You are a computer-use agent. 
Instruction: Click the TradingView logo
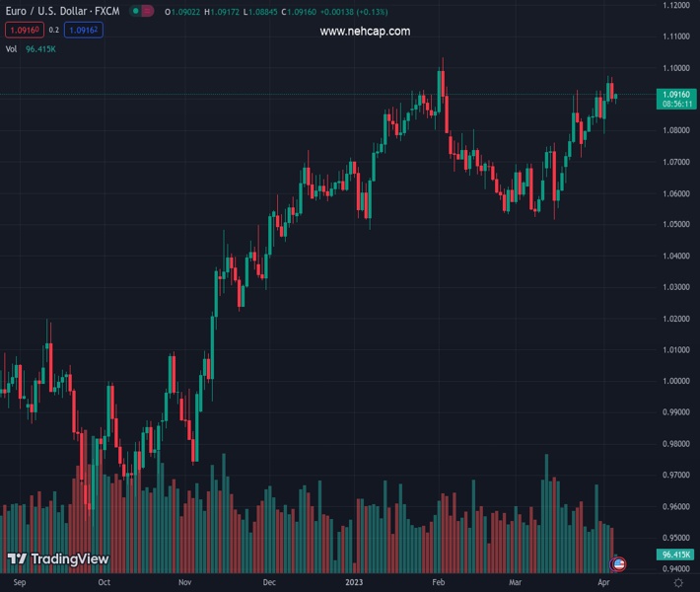pos(58,559)
